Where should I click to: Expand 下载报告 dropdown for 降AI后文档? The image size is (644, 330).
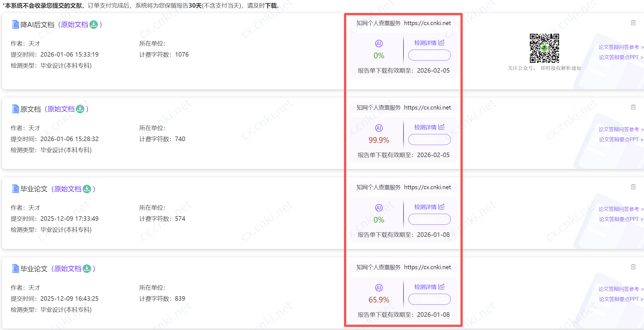[429, 55]
